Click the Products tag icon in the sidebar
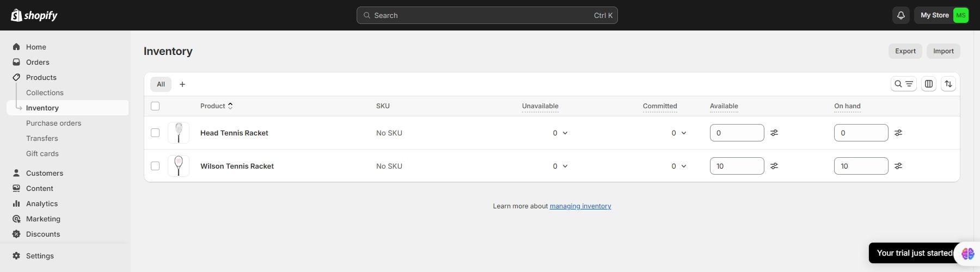The width and height of the screenshot is (980, 272). click(x=16, y=77)
